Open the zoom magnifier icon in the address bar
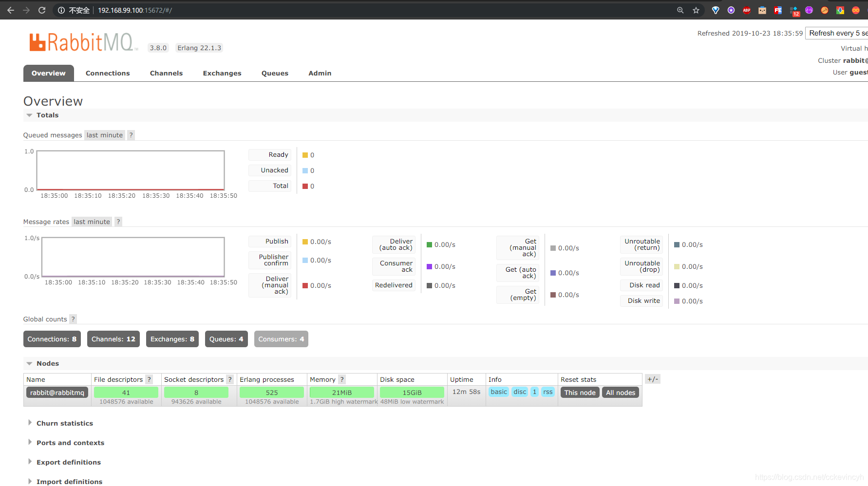The height and width of the screenshot is (486, 868). pyautogui.click(x=680, y=10)
